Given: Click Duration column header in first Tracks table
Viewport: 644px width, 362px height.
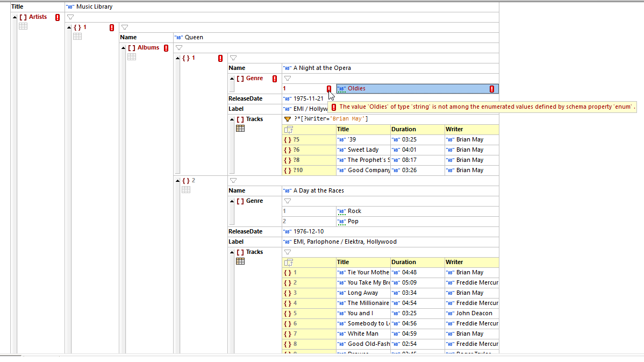Looking at the screenshot, I should (417, 130).
